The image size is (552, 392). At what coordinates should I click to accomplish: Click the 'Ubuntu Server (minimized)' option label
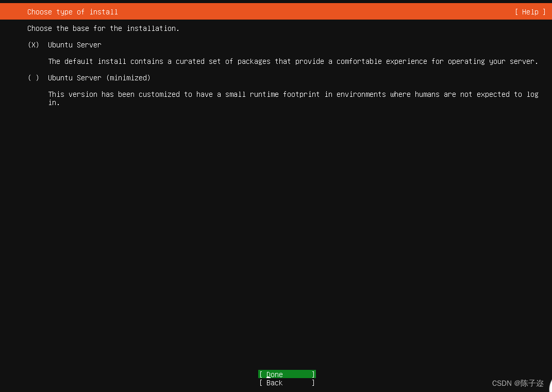pyautogui.click(x=99, y=78)
